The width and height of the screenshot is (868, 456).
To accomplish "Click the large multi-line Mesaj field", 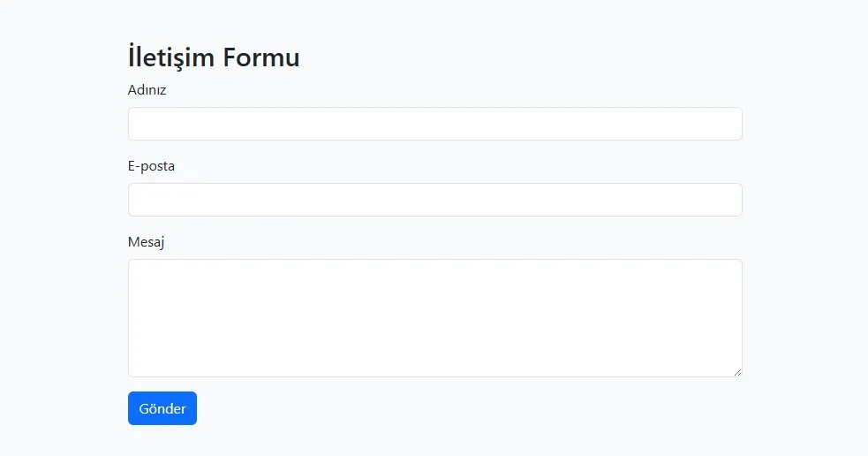I will tap(434, 318).
